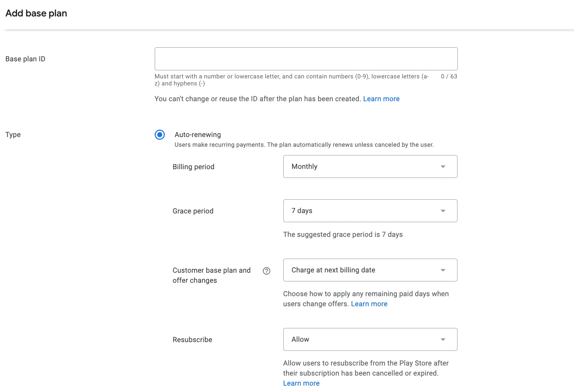Open Learn more link about plan ID

(381, 99)
